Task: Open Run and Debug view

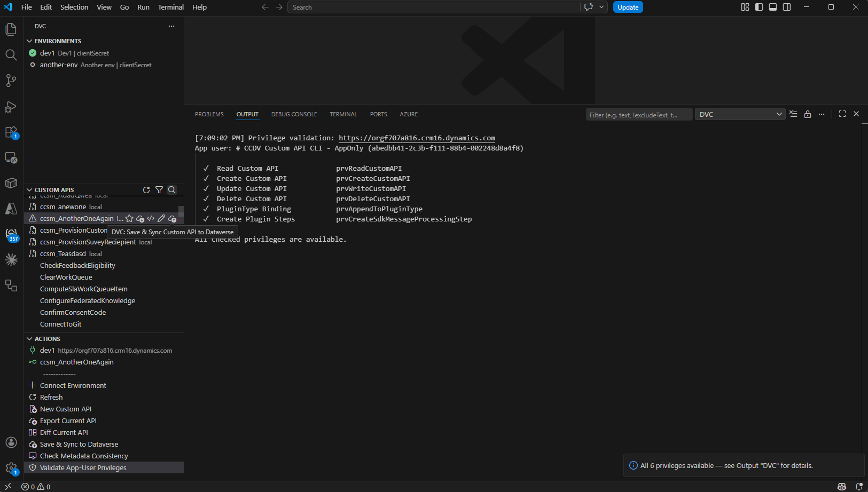Action: 11,106
